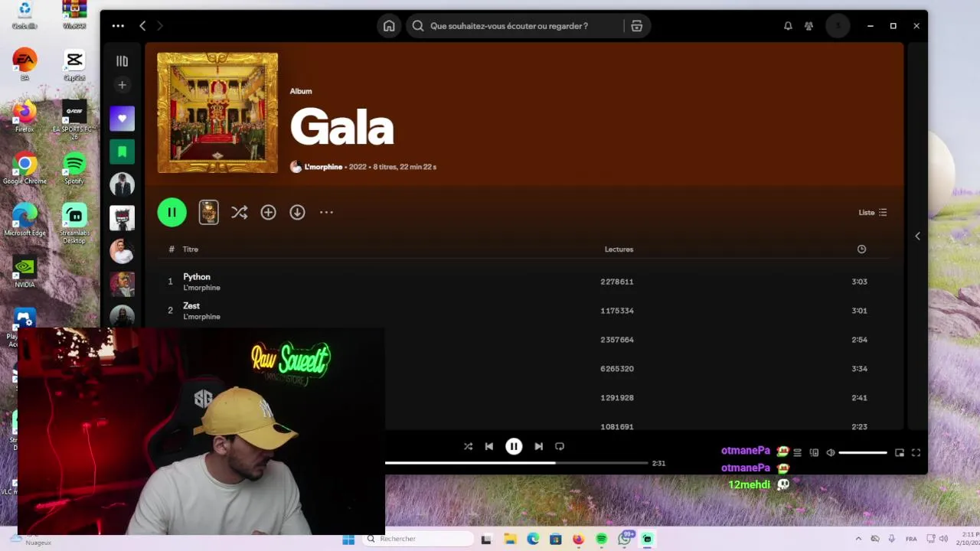
Task: Toggle shuffle in the player bar
Action: pos(468,446)
